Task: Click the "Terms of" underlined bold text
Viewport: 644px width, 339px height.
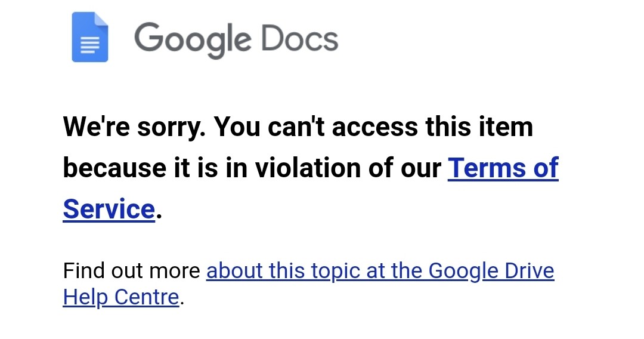Action: coord(503,168)
